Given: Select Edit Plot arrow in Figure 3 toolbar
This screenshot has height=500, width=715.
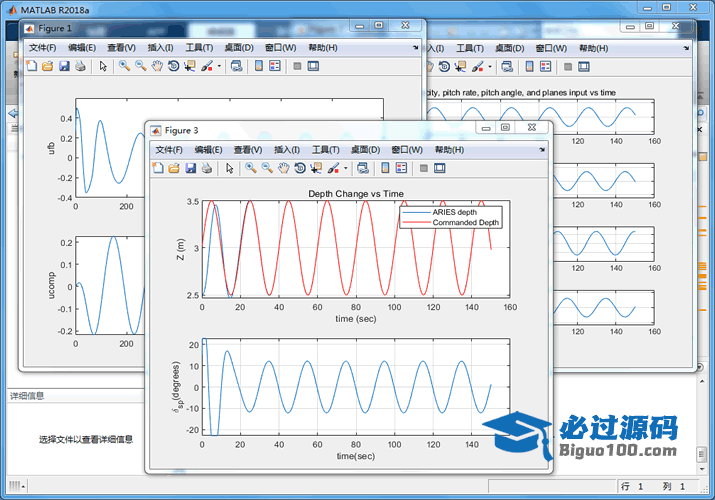Looking at the screenshot, I should pos(229,168).
